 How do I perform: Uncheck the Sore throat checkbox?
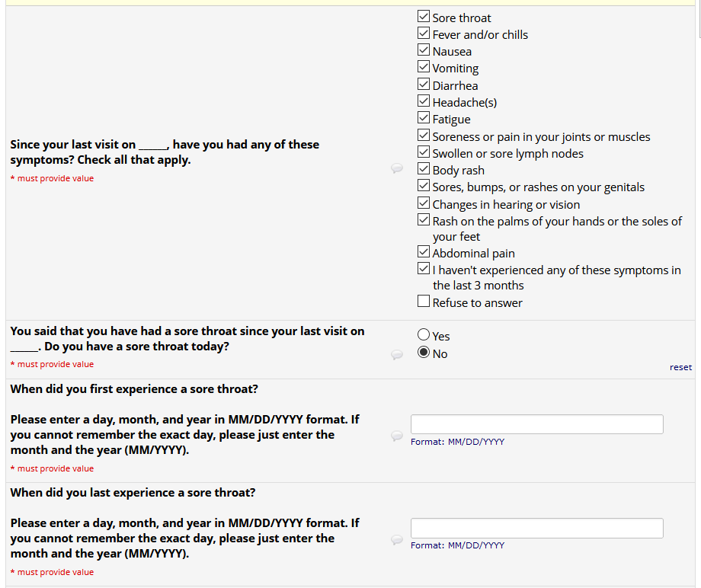424,17
